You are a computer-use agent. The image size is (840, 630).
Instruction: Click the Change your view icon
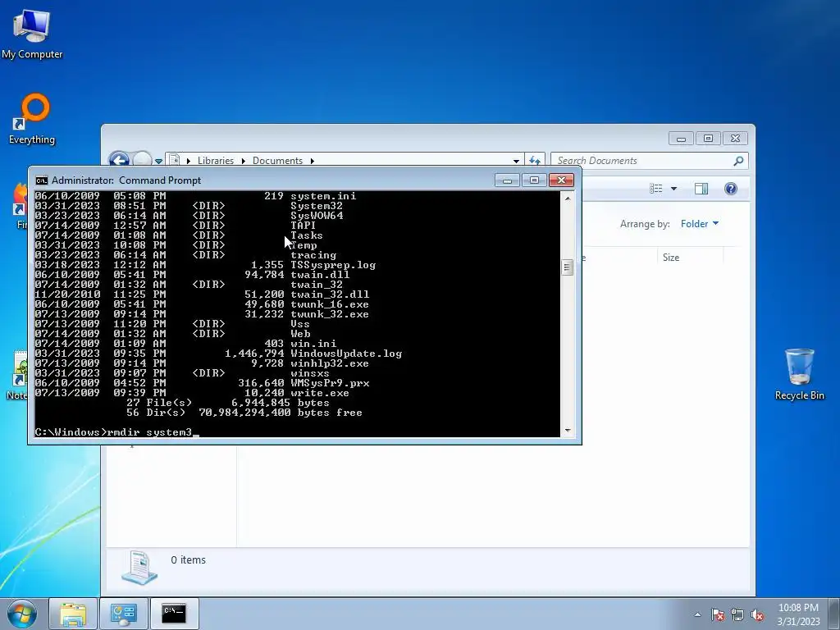[x=656, y=189]
